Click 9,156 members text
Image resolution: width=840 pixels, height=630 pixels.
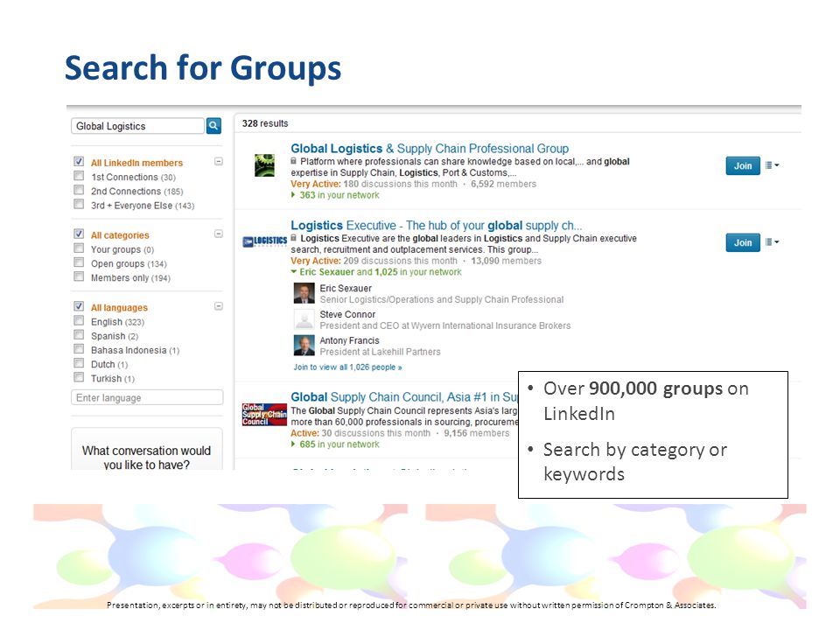(x=477, y=433)
